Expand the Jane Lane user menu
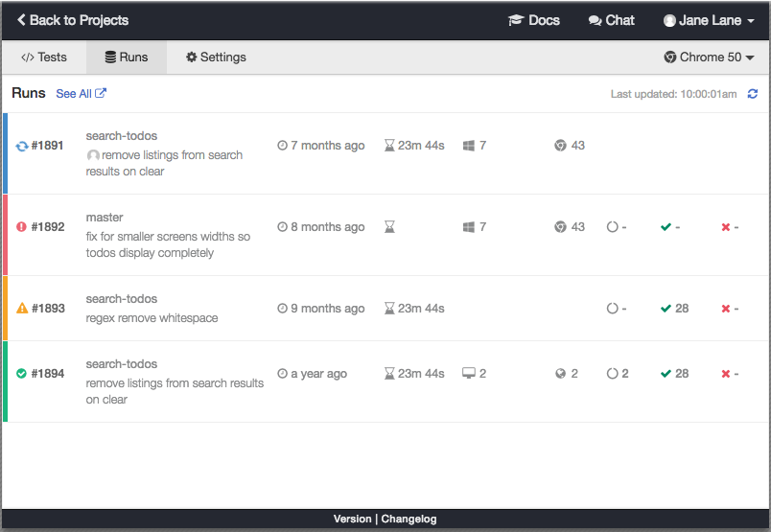This screenshot has width=771, height=532. (709, 20)
